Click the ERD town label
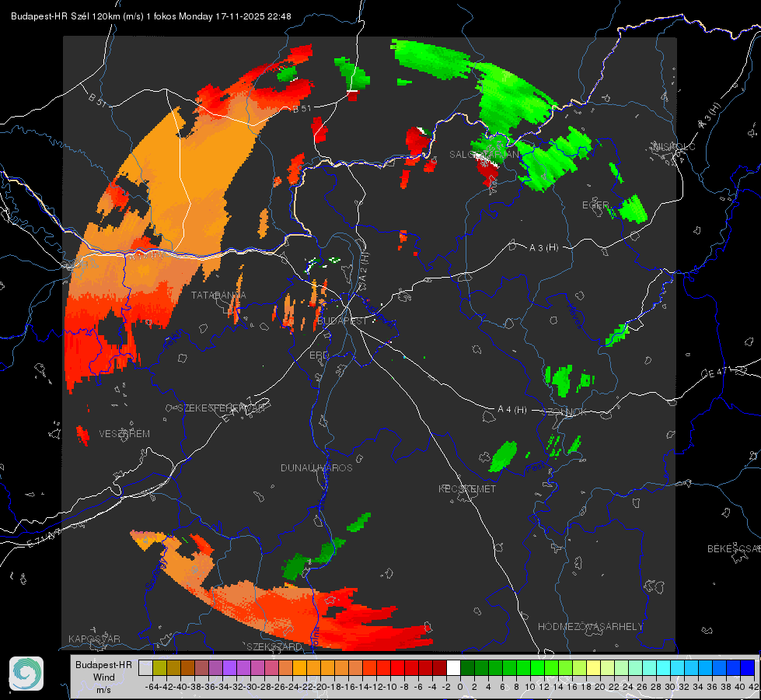761x700 pixels. coord(319,355)
